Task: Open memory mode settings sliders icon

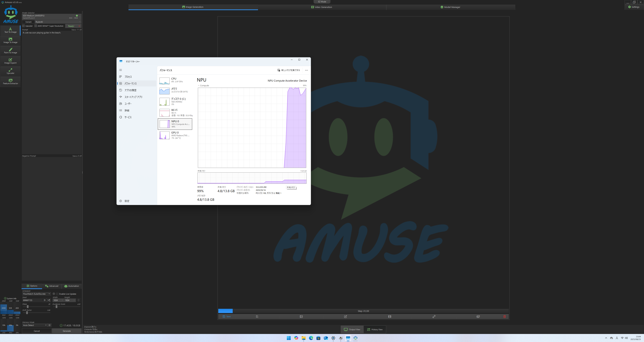Action: 50,325
